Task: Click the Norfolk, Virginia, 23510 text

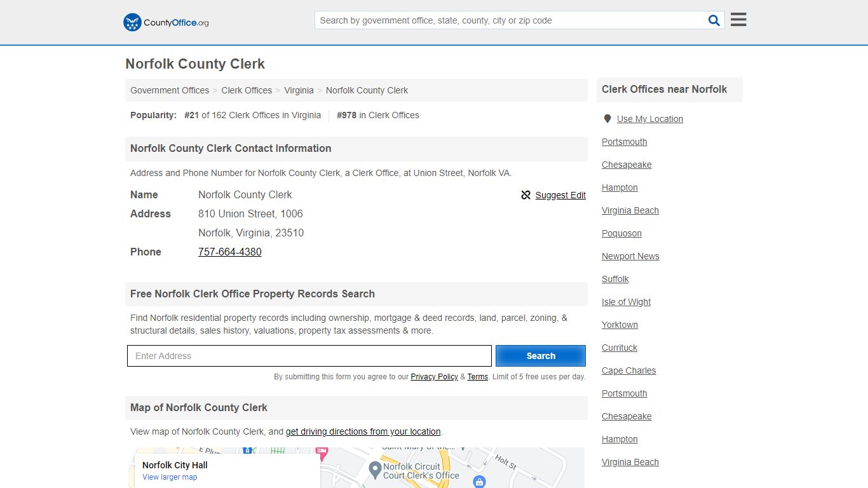Action: click(x=251, y=233)
